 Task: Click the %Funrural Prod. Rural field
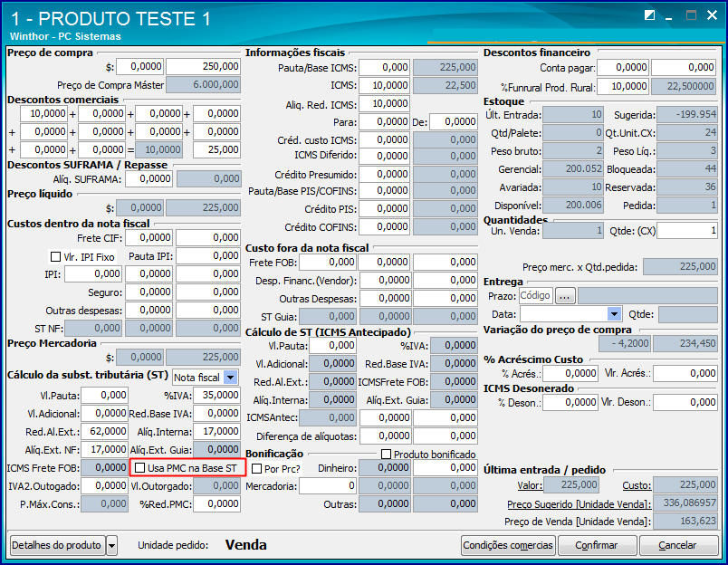pos(623,86)
